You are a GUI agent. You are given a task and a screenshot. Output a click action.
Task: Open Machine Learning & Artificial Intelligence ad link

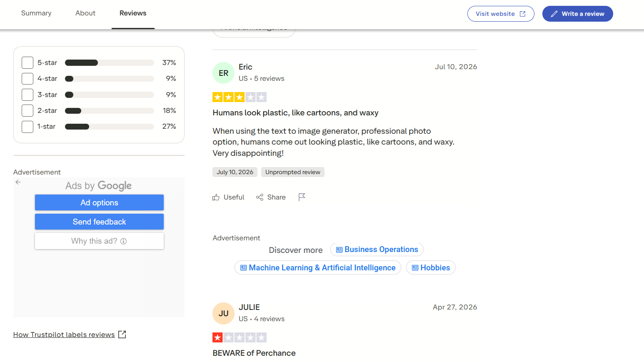click(x=318, y=268)
